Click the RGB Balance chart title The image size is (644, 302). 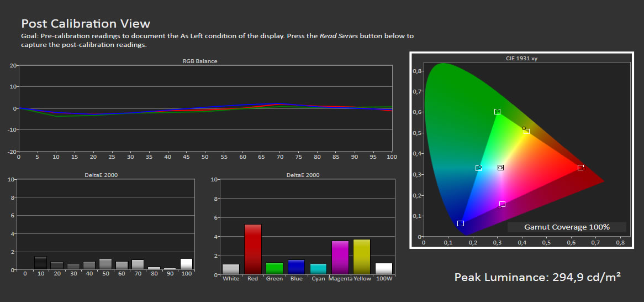point(200,61)
